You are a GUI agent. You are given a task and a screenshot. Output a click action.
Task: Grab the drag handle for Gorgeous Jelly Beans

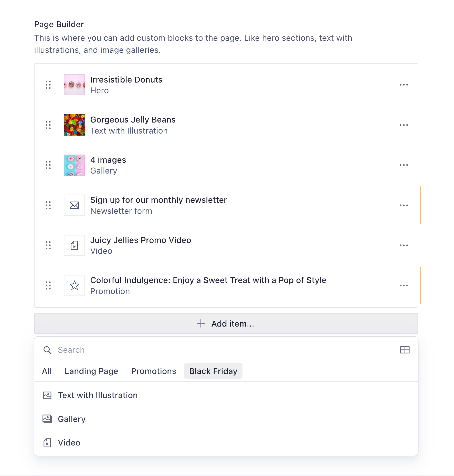point(48,125)
